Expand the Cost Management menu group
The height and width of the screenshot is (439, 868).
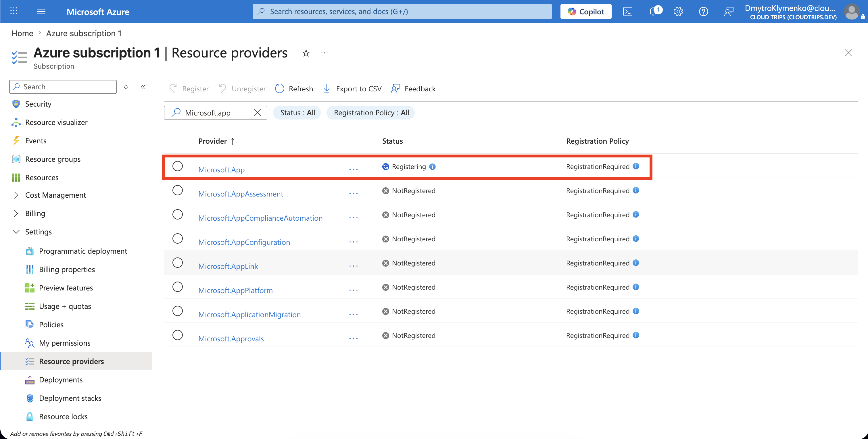16,195
